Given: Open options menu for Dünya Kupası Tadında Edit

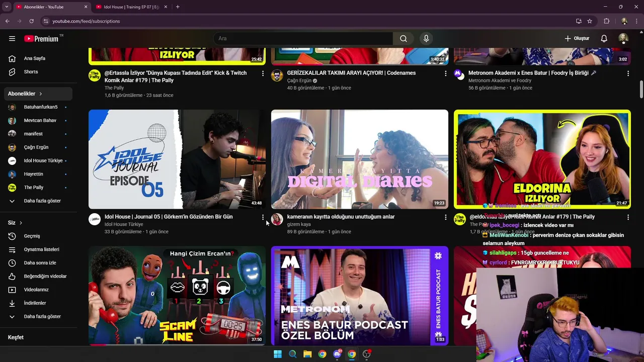Looking at the screenshot, I should click(263, 73).
